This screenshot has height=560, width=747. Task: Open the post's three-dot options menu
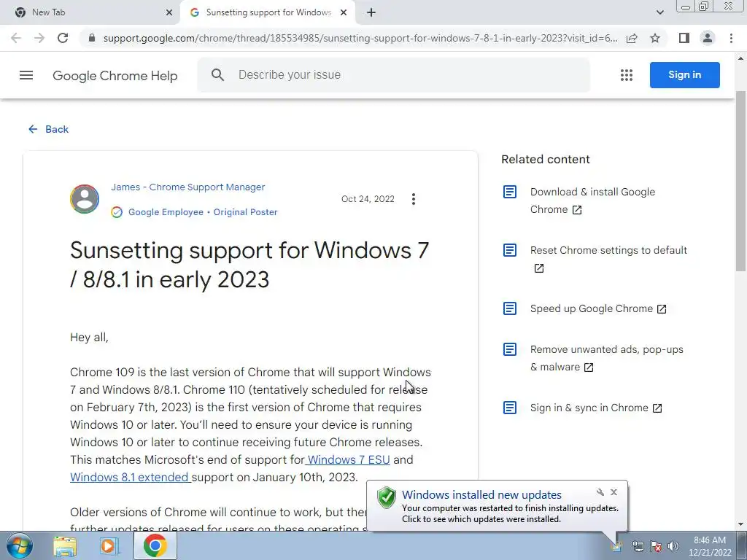pos(414,199)
